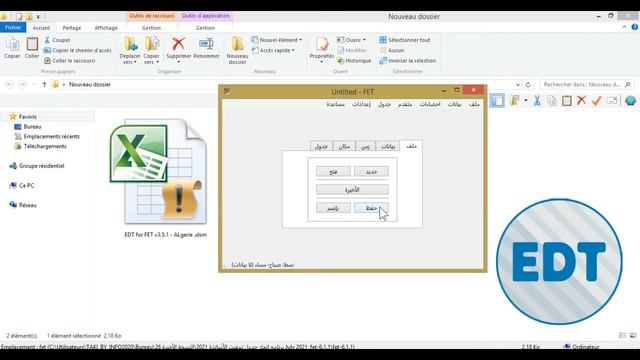This screenshot has width=640, height=360.
Task: Open the folder icon dropdown arrow in the small toolbar
Action: 526,100
